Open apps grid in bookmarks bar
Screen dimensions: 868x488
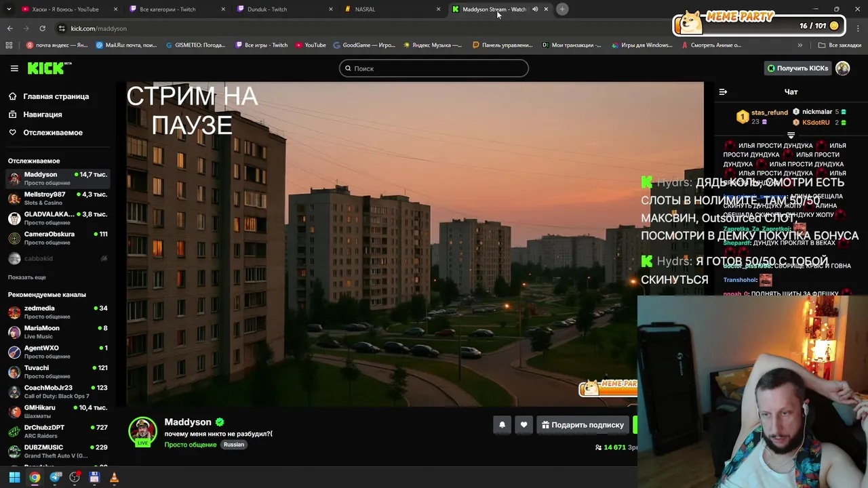[x=9, y=45]
